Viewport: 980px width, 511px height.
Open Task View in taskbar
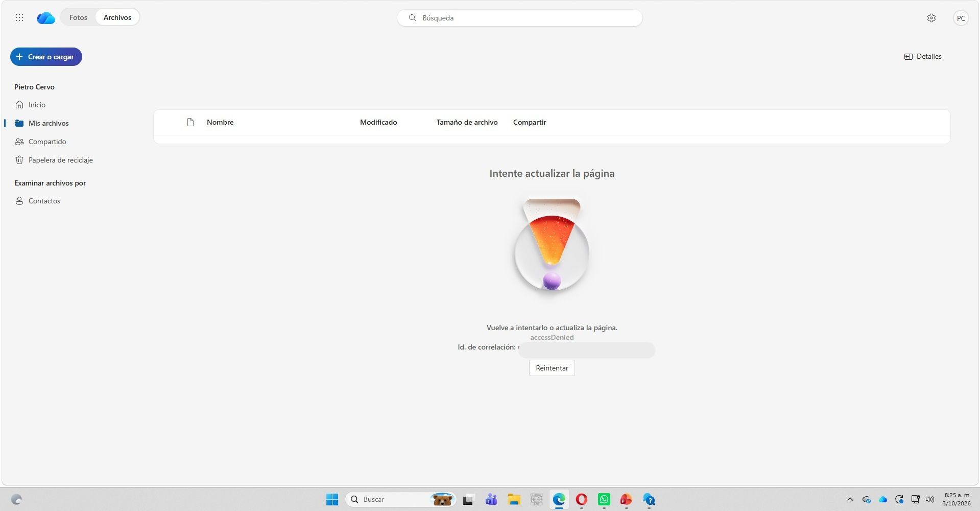coord(468,500)
